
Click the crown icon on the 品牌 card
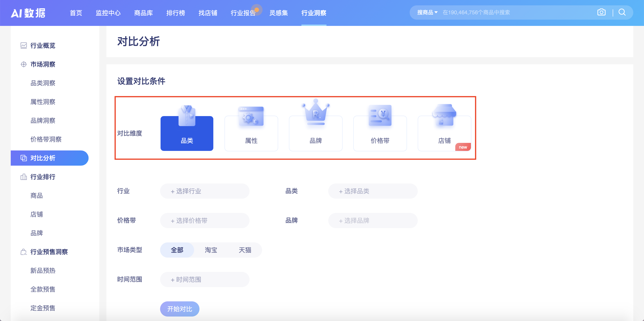(316, 112)
